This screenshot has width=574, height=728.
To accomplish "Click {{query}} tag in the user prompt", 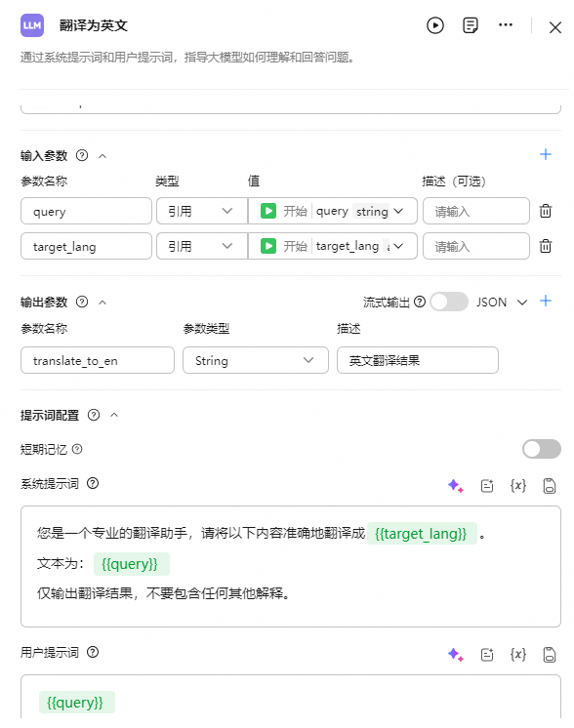I will [x=76, y=702].
